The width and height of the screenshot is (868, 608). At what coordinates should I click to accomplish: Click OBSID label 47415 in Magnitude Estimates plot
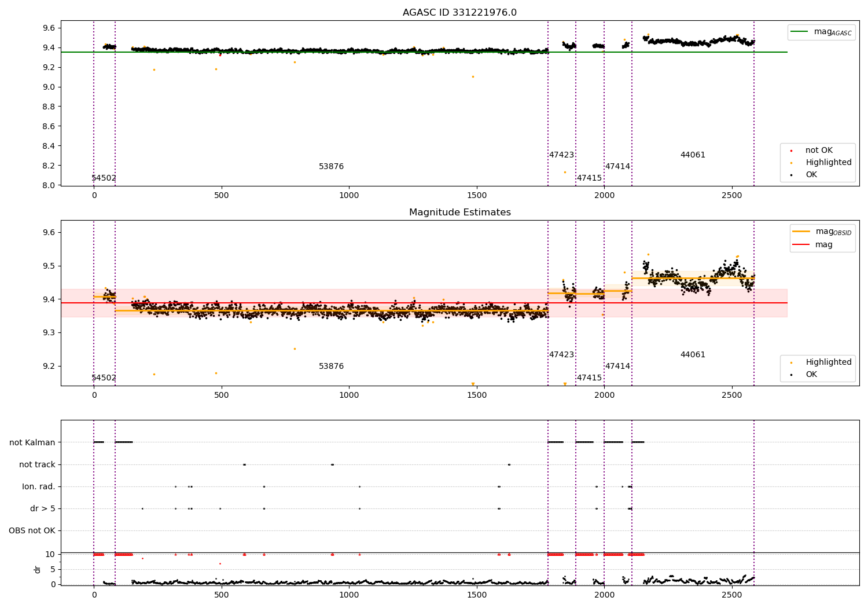(589, 378)
